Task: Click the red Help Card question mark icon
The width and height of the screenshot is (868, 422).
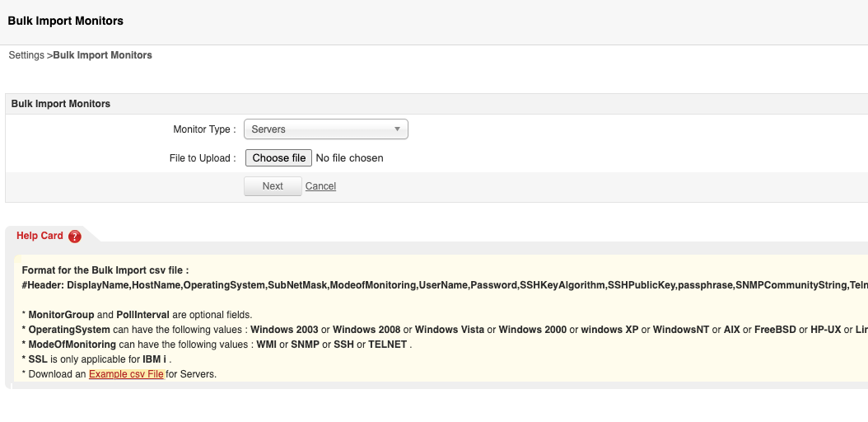Action: [75, 237]
